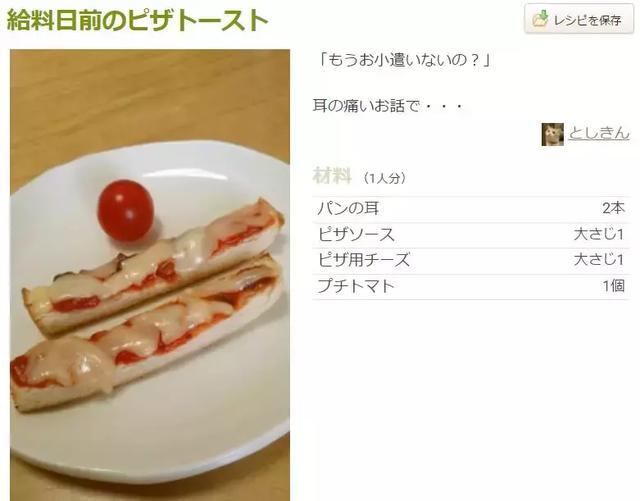Open としきん author profile link
Viewport: 640px width, 501px height.
(x=599, y=134)
